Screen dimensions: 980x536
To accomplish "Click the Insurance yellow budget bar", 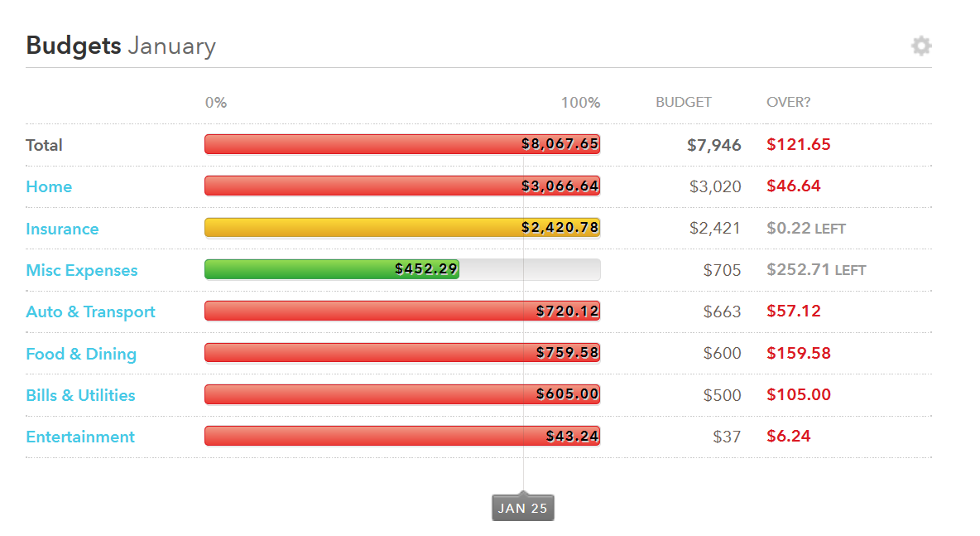I will pos(401,227).
